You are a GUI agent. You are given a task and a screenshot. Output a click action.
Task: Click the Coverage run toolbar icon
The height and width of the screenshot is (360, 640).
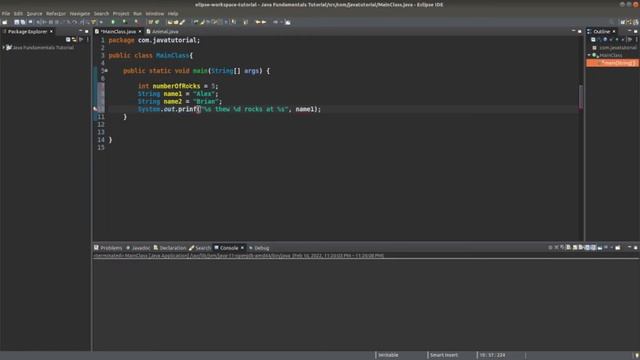[x=124, y=22]
